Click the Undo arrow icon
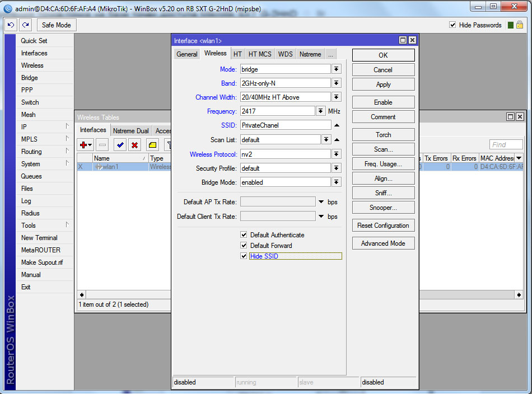Viewport: 532px width, 394px height. [11, 25]
